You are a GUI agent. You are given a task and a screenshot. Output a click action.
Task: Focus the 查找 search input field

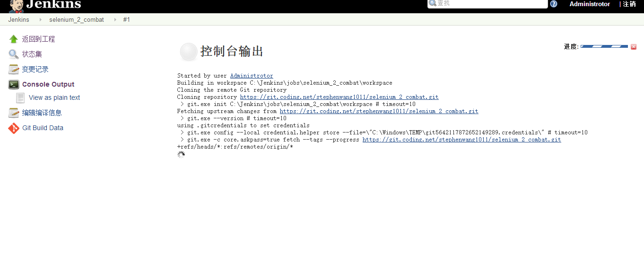pos(487,4)
